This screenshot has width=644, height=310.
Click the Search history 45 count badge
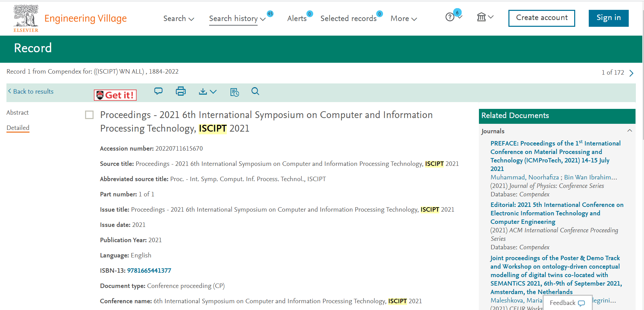coord(270,14)
